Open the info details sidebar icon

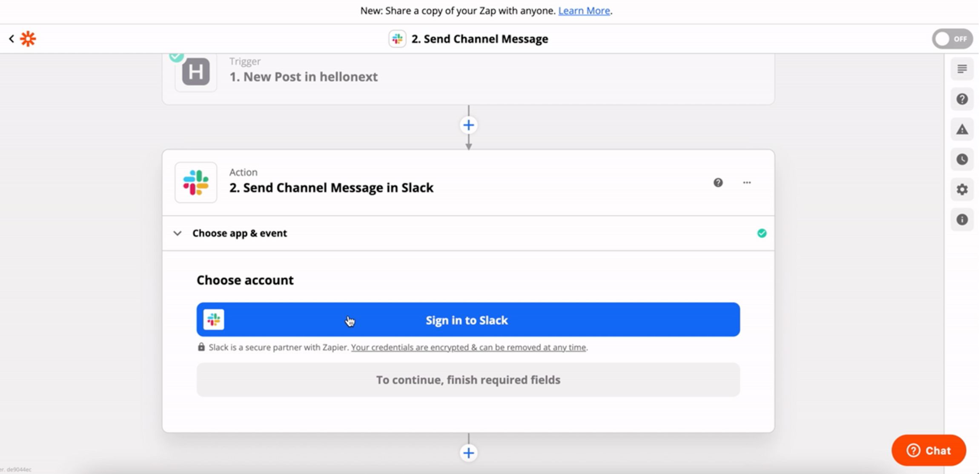click(962, 220)
